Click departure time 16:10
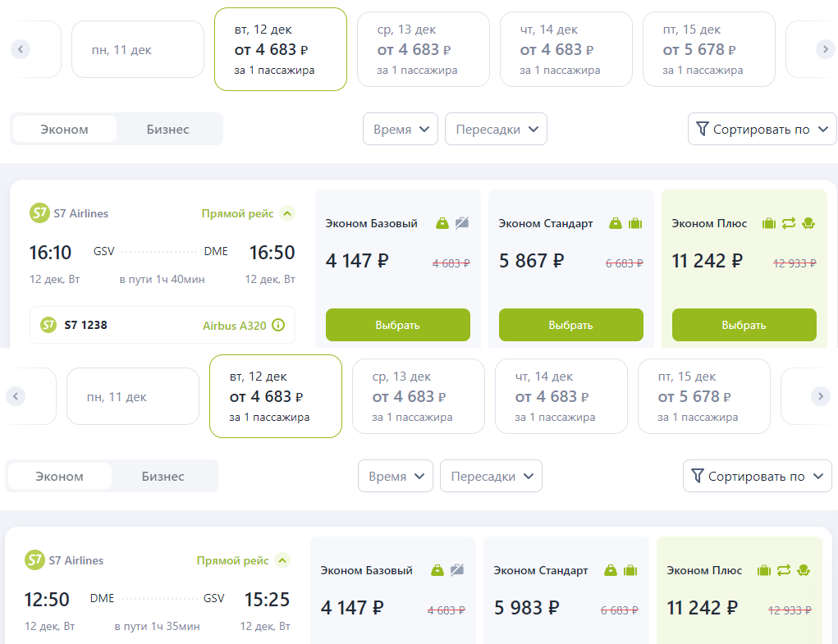 [x=50, y=252]
